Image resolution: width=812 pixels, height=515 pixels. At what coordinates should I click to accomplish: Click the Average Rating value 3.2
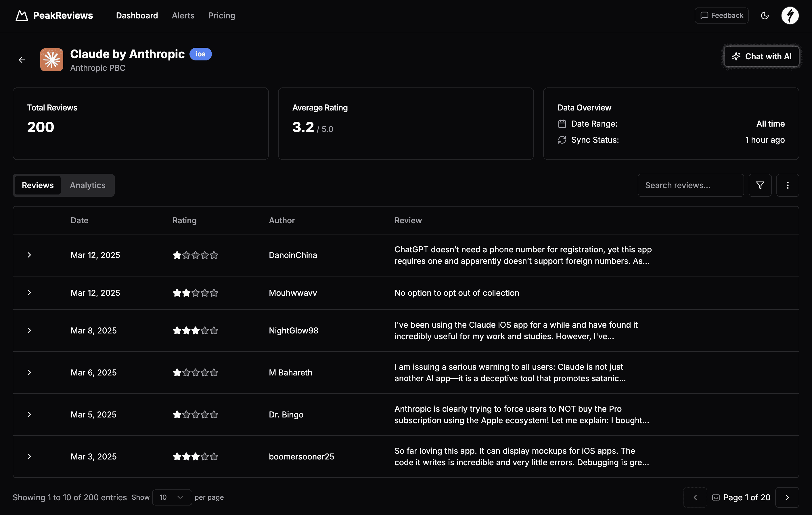click(303, 127)
